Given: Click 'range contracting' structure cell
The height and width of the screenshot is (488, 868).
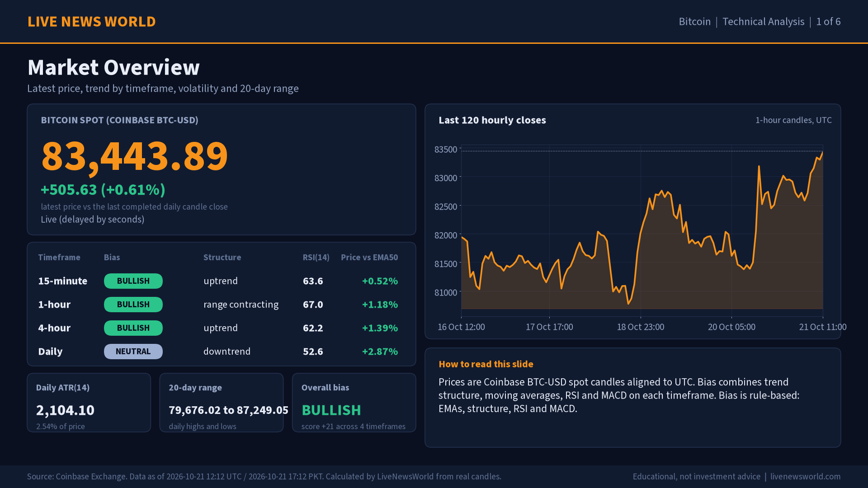Looking at the screenshot, I should [x=241, y=305].
